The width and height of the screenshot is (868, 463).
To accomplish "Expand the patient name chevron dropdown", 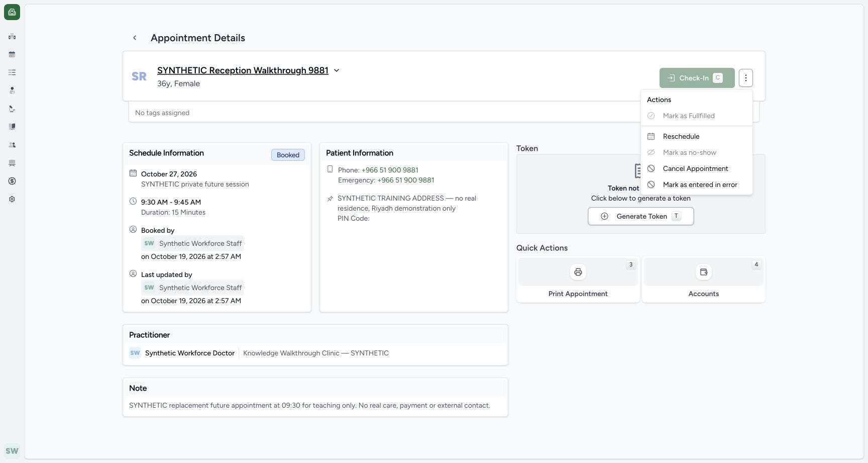I will point(337,70).
